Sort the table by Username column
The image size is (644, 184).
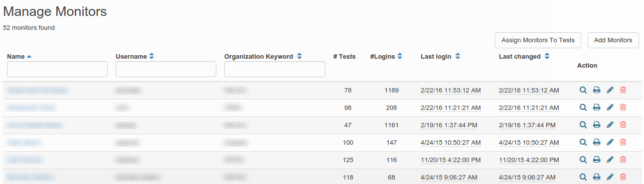(x=135, y=57)
